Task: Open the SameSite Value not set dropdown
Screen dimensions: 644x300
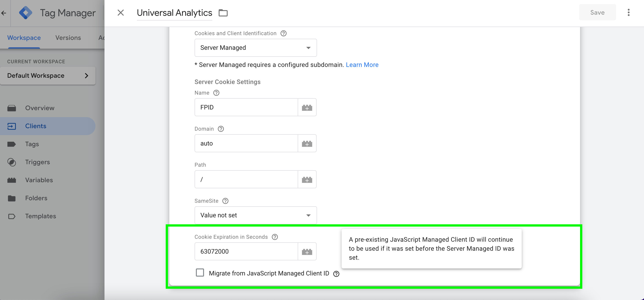Action: [256, 215]
